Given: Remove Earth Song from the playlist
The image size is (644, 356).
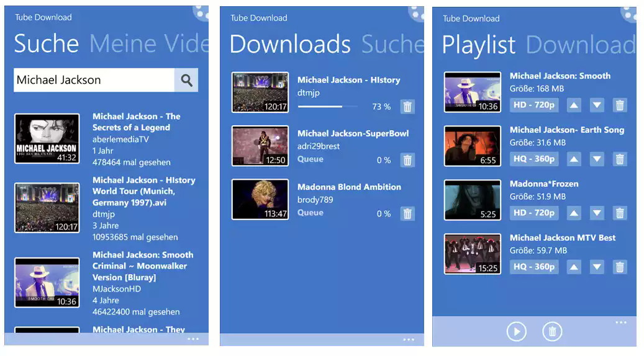Looking at the screenshot, I should coord(620,159).
